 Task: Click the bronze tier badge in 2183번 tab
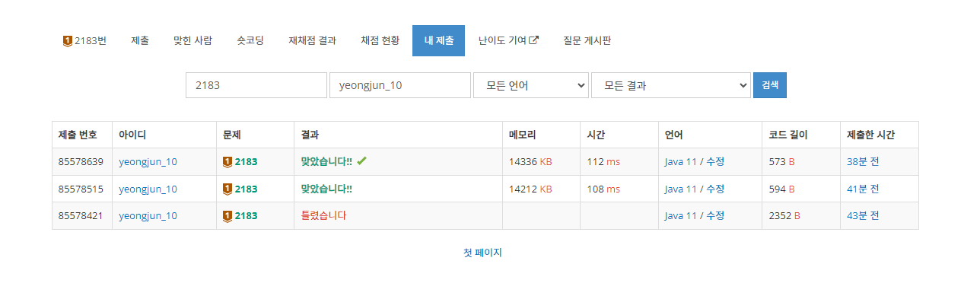[67, 41]
